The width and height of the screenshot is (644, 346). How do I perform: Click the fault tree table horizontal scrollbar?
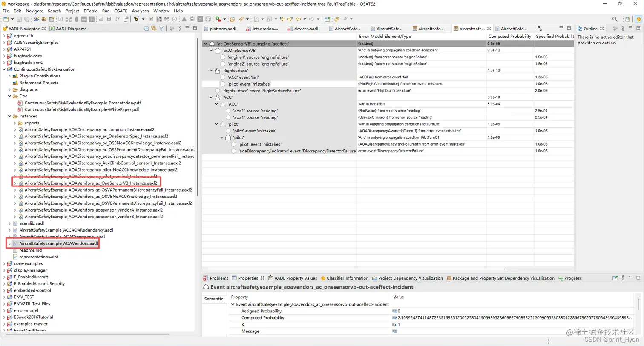[356, 269]
